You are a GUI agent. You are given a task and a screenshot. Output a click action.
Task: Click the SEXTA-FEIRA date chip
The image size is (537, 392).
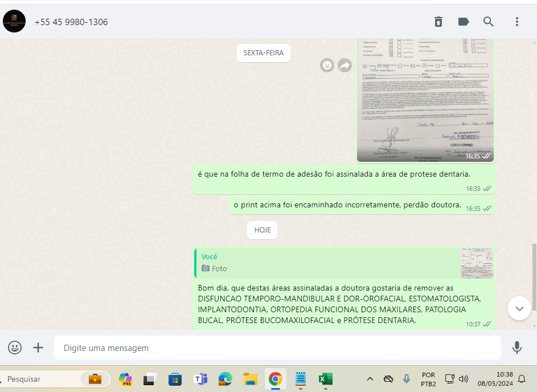click(263, 53)
